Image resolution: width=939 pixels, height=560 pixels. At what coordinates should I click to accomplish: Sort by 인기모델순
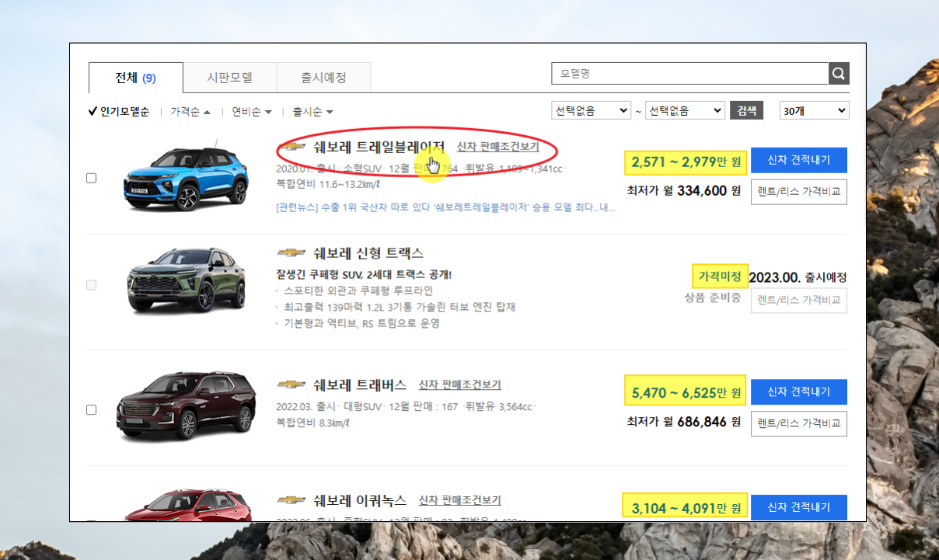pos(118,112)
